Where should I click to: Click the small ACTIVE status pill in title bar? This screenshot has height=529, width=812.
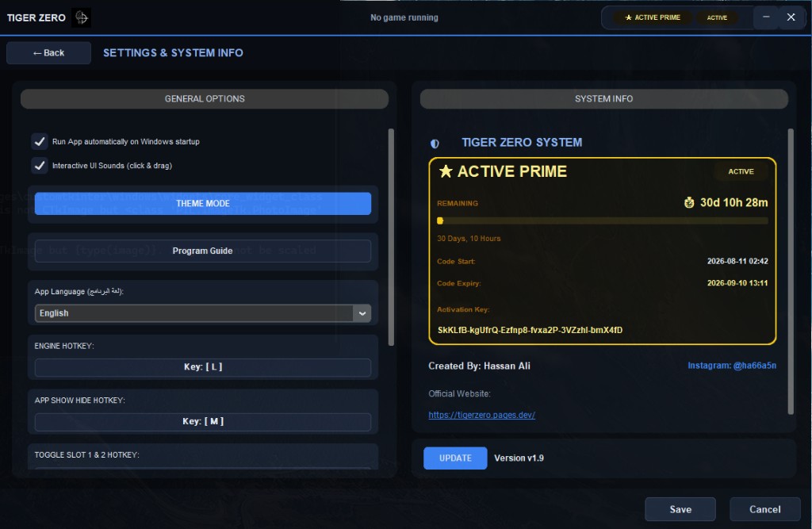pyautogui.click(x=717, y=17)
